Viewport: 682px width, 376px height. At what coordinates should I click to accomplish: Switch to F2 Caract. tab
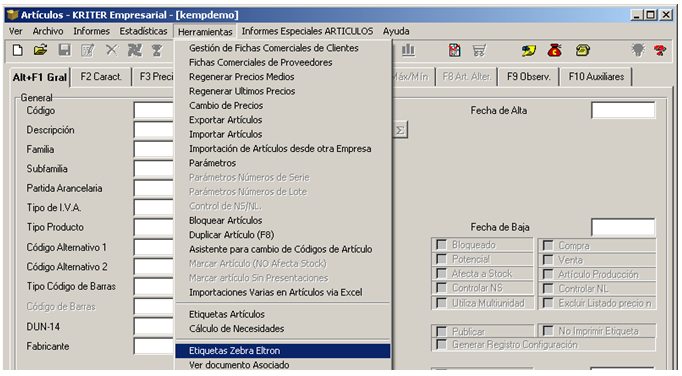click(x=101, y=77)
